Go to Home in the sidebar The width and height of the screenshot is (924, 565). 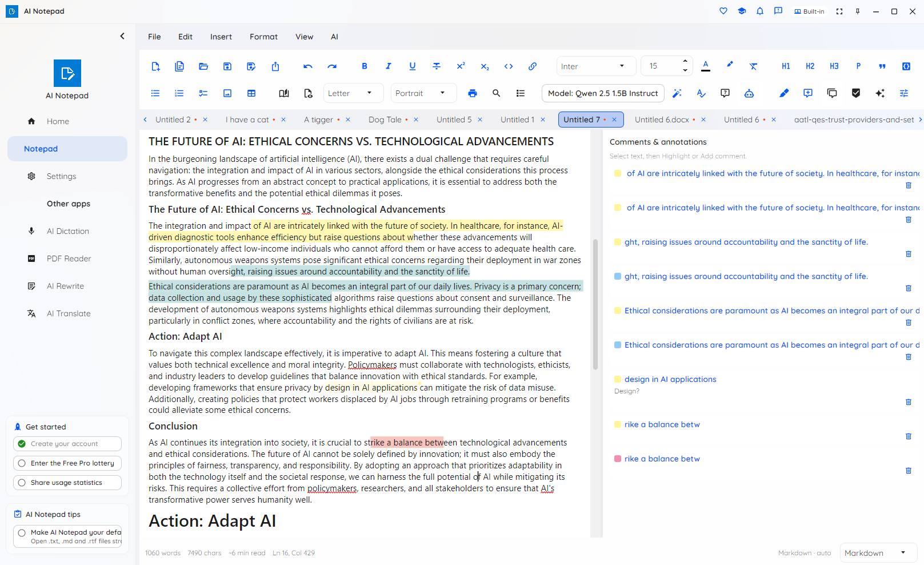tap(67, 121)
